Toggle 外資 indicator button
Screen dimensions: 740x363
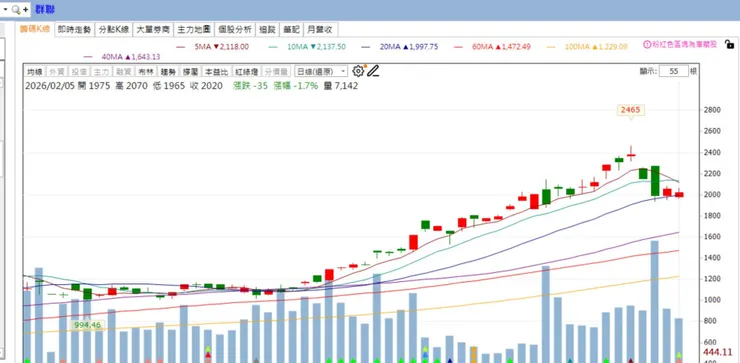tap(57, 72)
